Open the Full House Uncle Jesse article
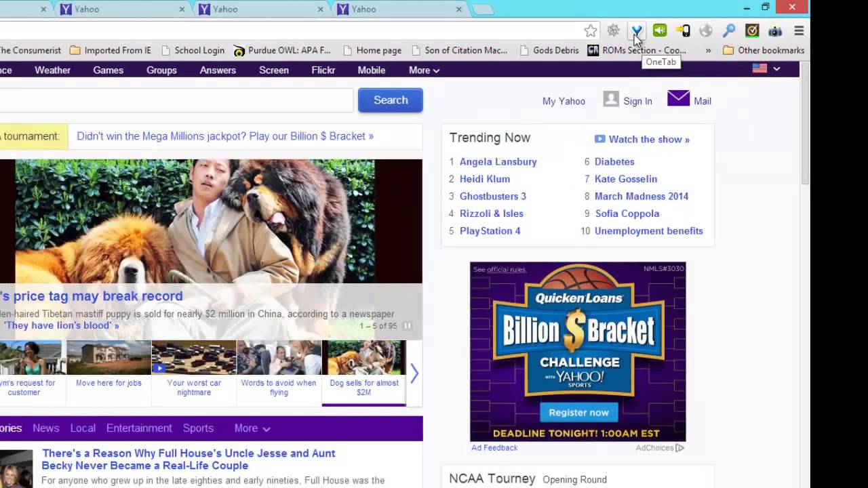868x488 pixels. (189, 460)
